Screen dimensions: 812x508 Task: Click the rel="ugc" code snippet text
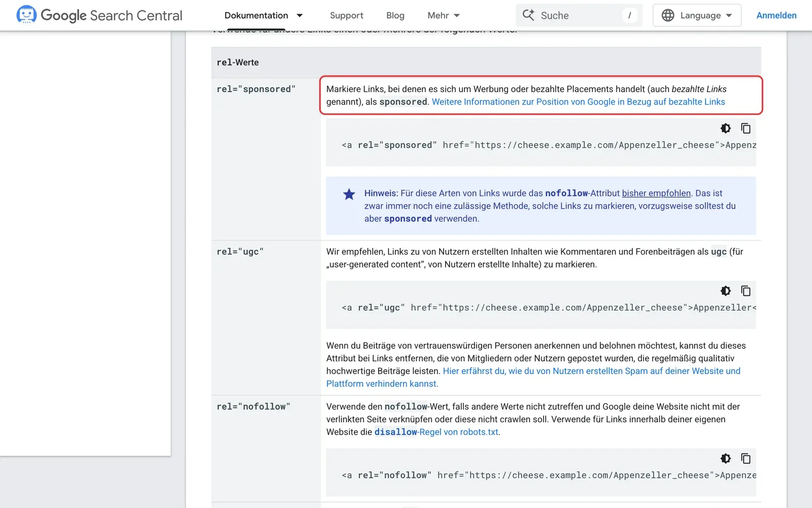click(549, 308)
